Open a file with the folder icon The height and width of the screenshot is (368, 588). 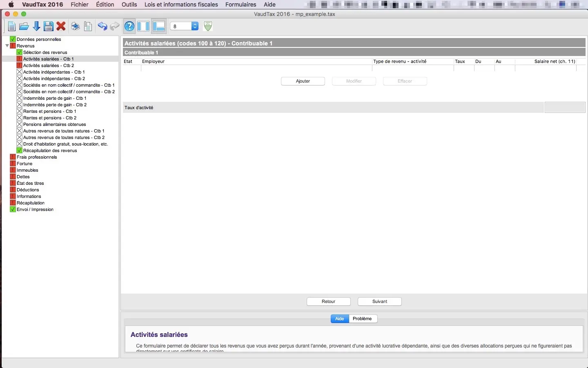[24, 27]
